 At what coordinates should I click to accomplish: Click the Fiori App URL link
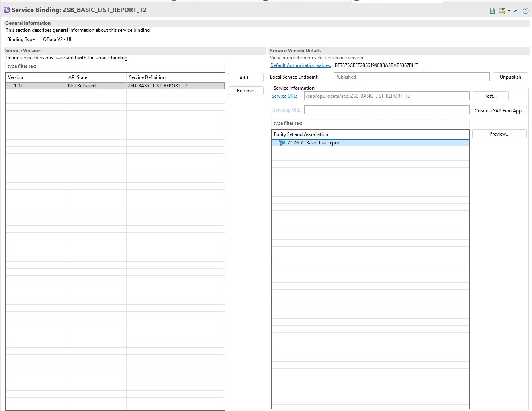click(286, 110)
